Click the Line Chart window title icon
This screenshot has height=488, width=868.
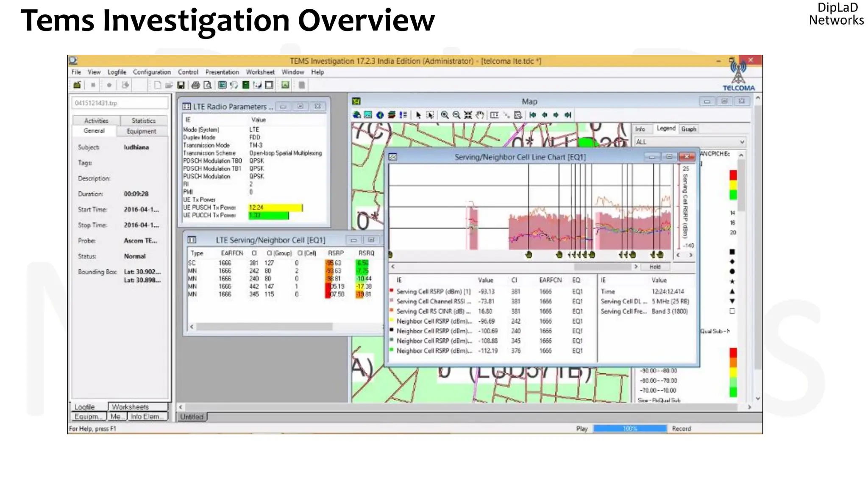click(393, 157)
